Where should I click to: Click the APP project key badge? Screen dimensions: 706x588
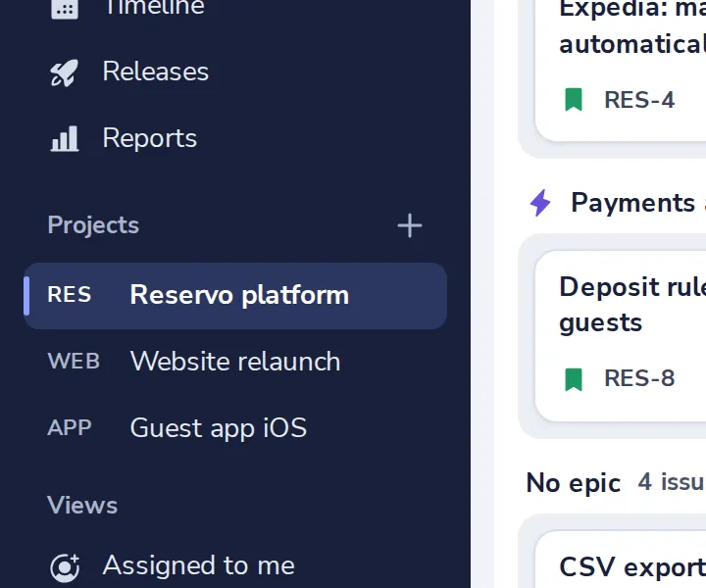coord(70,427)
